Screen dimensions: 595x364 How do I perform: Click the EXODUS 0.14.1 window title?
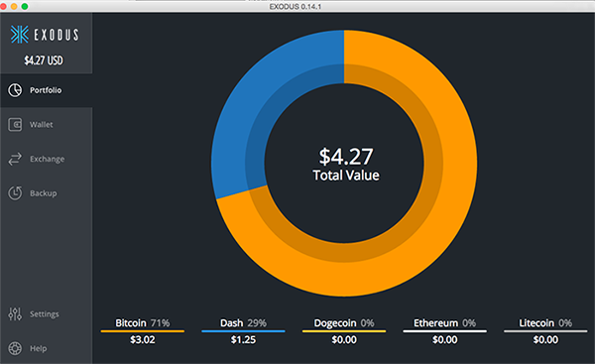(x=296, y=7)
